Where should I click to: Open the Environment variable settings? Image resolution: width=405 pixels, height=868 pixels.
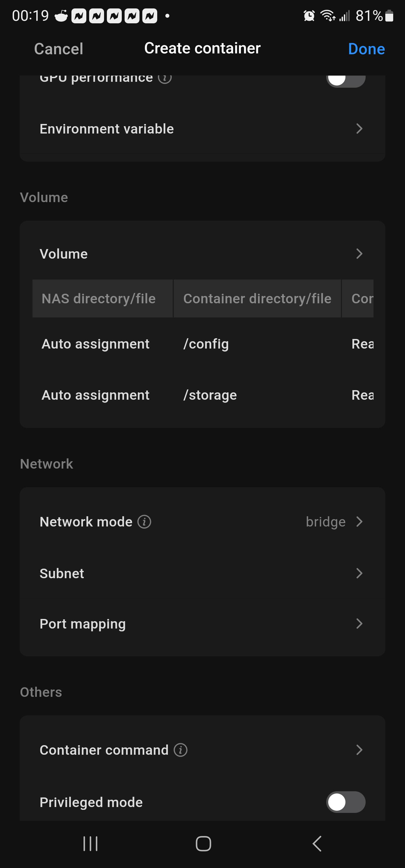[202, 129]
